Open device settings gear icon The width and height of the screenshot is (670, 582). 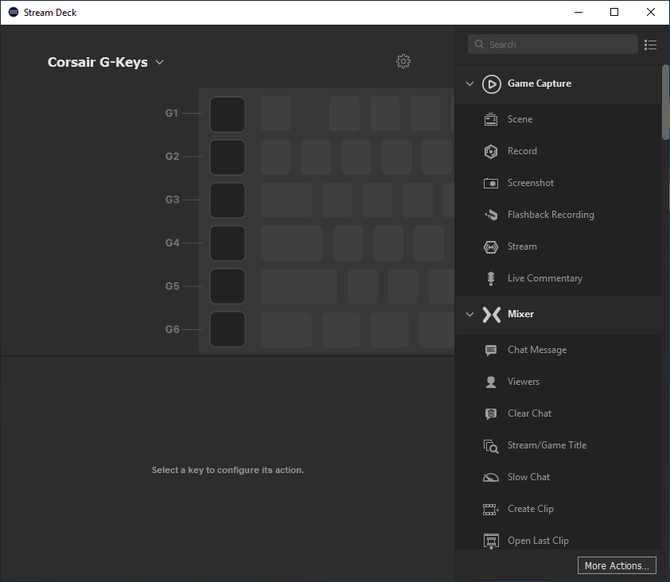[403, 62]
